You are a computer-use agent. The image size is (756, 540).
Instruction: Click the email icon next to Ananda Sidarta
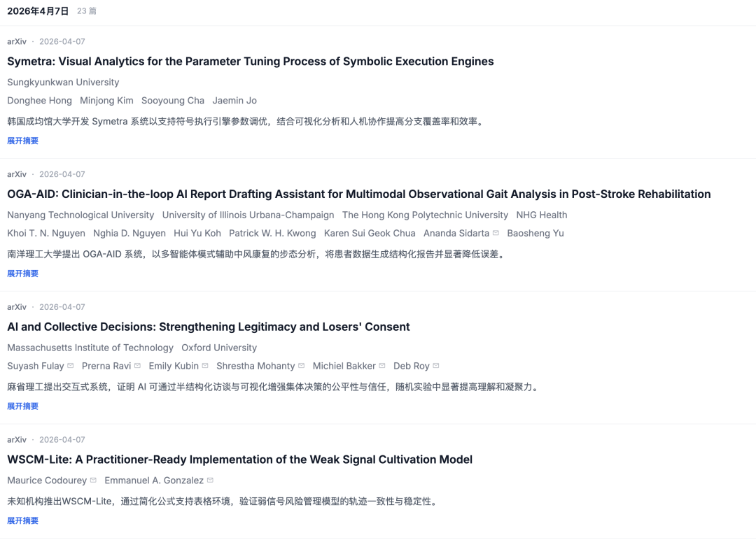pyautogui.click(x=496, y=234)
